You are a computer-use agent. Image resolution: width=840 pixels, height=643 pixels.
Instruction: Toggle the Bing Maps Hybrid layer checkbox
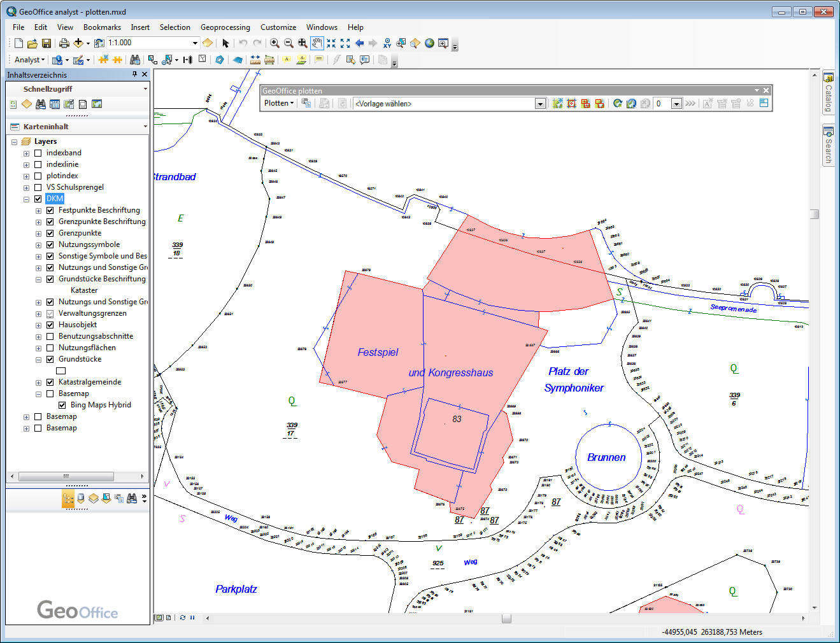coord(62,405)
